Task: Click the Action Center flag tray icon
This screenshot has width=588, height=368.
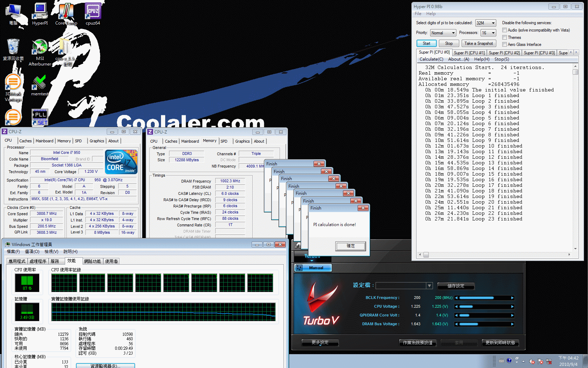Action: 540,361
